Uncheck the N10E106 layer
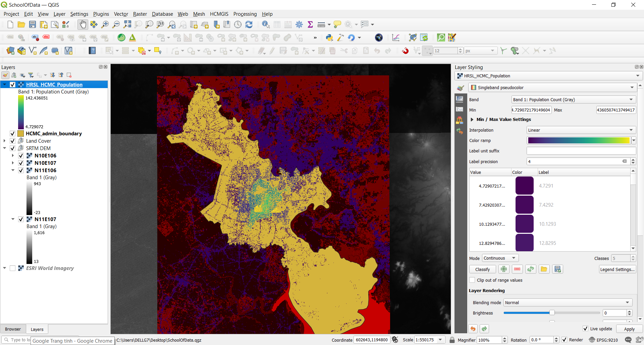Viewport: 644px width, 345px height. pyautogui.click(x=21, y=156)
